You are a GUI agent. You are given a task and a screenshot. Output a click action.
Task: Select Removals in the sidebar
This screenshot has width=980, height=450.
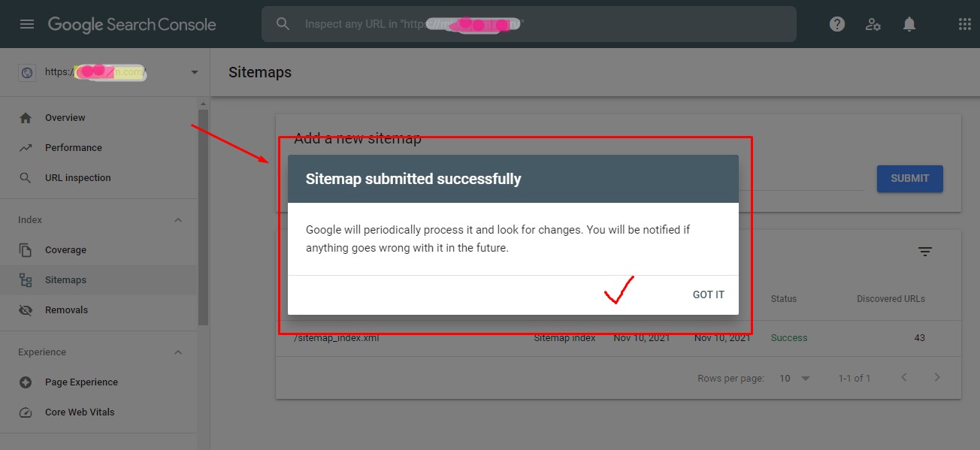coord(66,310)
